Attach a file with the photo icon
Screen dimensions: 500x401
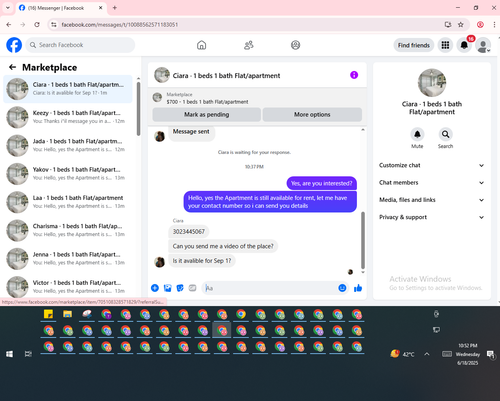click(167, 288)
